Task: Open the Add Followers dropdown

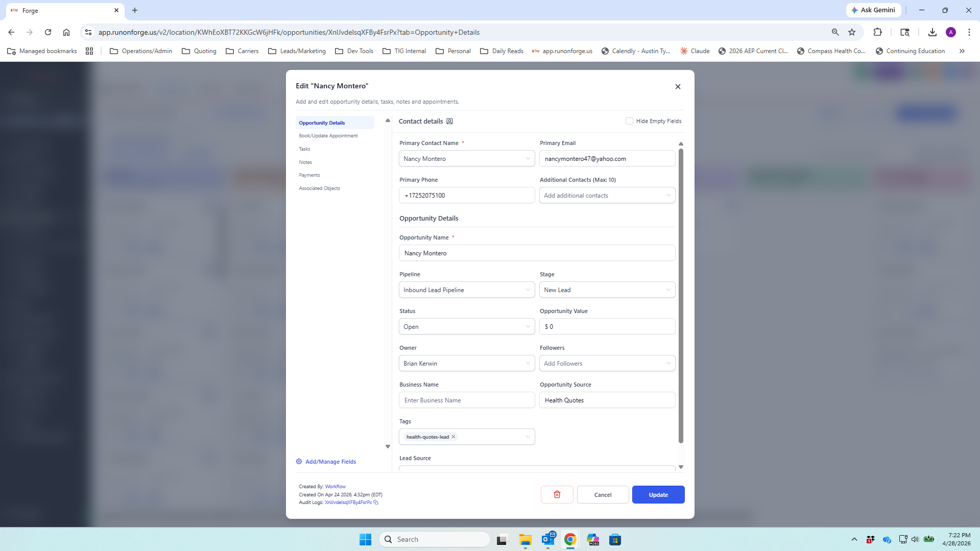Action: (607, 364)
